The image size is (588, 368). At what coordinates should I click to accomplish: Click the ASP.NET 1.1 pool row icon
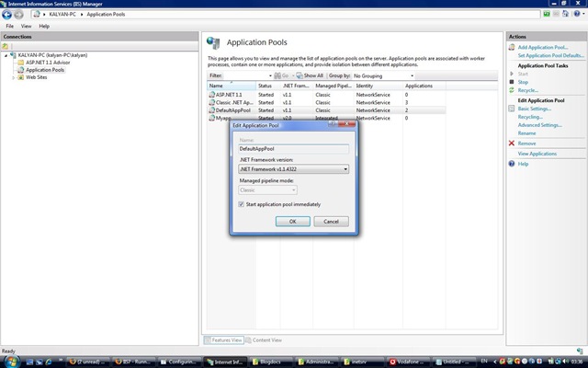coord(212,95)
